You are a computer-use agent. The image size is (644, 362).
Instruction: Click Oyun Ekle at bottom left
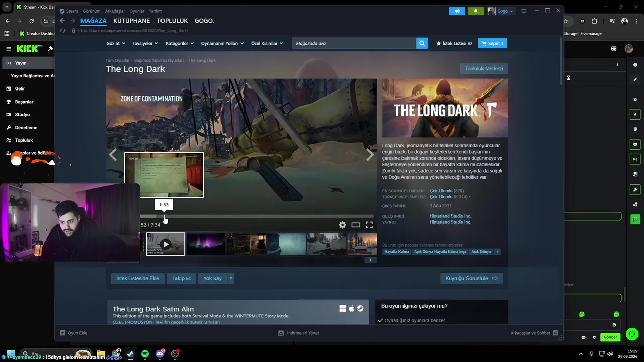pos(73,333)
